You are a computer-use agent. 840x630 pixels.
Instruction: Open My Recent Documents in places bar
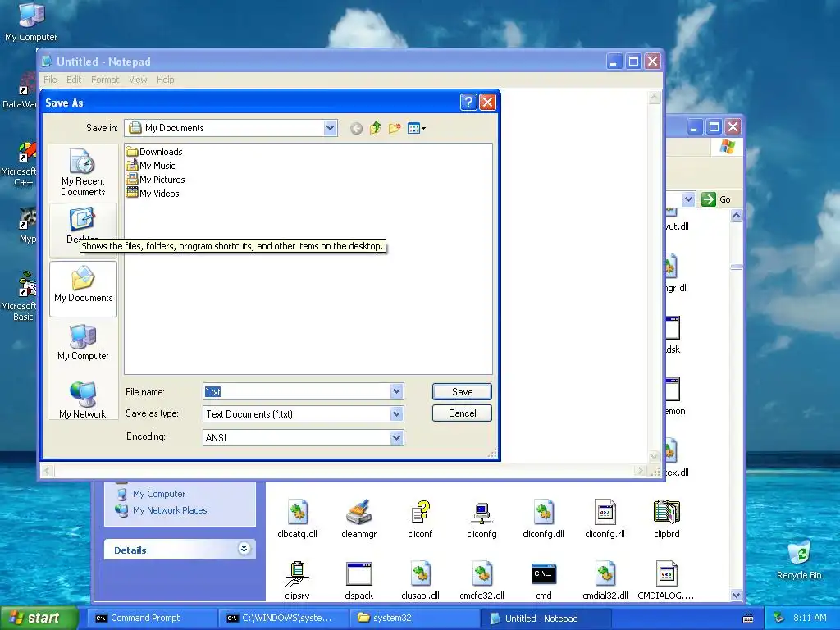[83, 172]
